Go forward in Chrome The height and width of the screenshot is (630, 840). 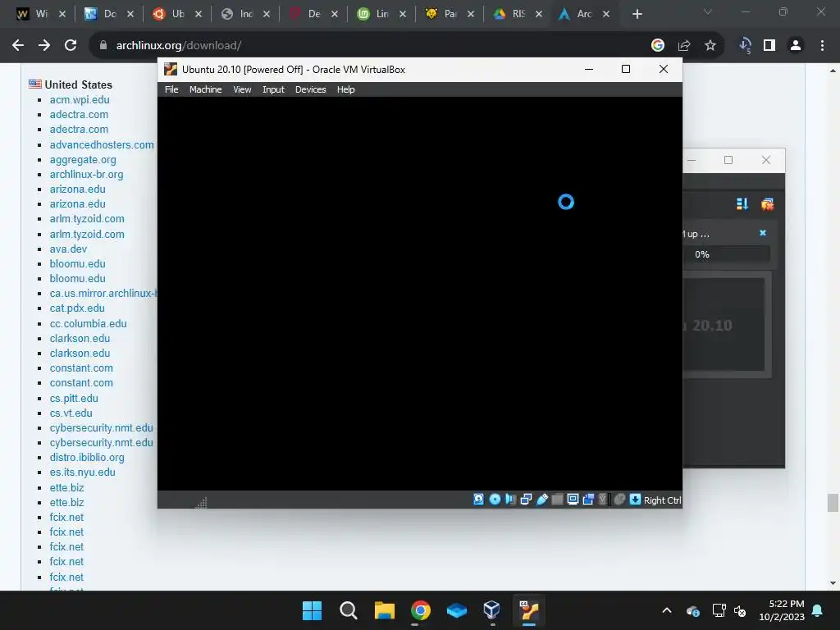pyautogui.click(x=44, y=46)
